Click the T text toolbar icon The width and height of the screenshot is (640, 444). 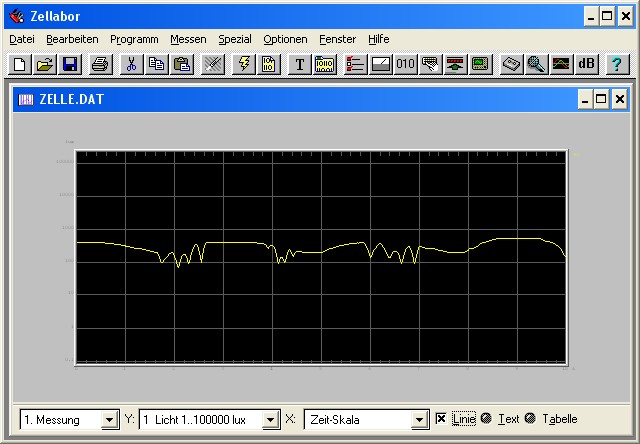299,64
